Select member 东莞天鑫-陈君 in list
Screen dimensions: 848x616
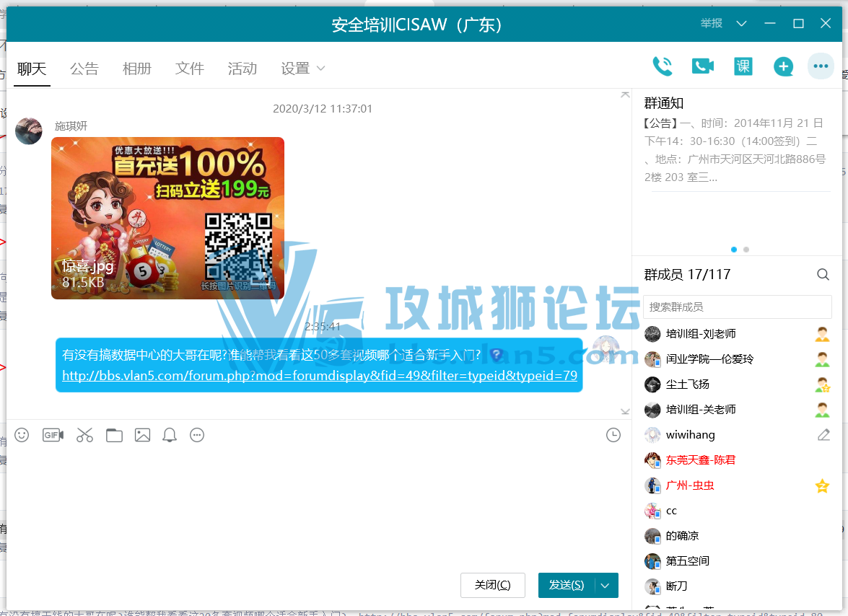tap(700, 459)
